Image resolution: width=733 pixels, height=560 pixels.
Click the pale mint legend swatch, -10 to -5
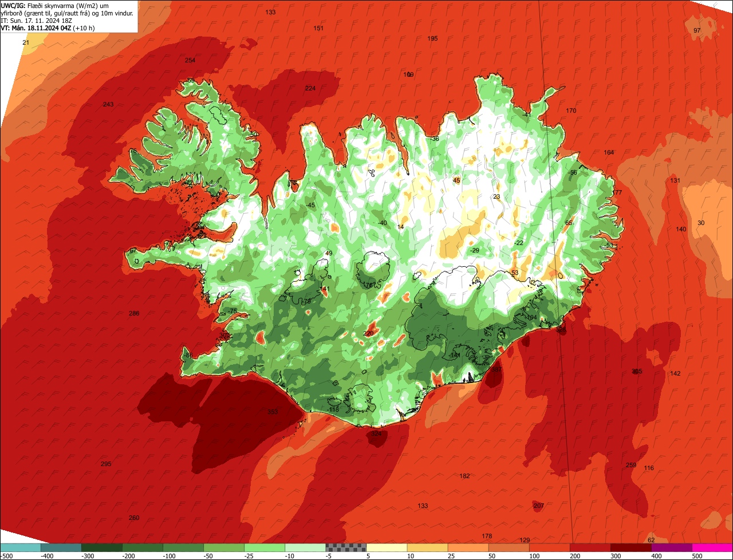(305, 547)
